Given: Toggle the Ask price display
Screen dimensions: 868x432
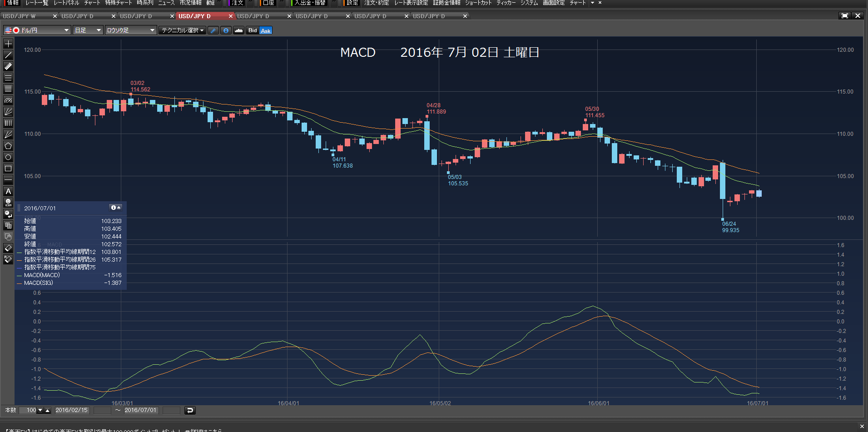Looking at the screenshot, I should click(x=266, y=30).
